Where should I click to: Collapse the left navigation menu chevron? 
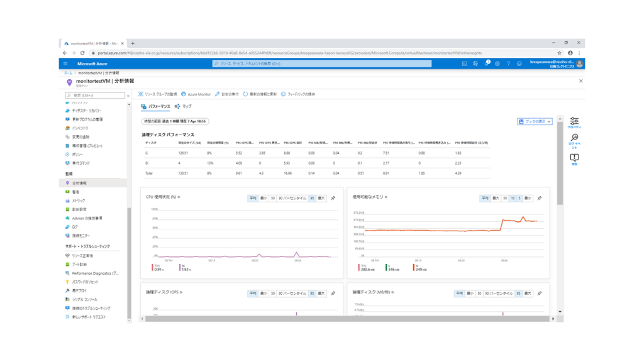pos(128,96)
